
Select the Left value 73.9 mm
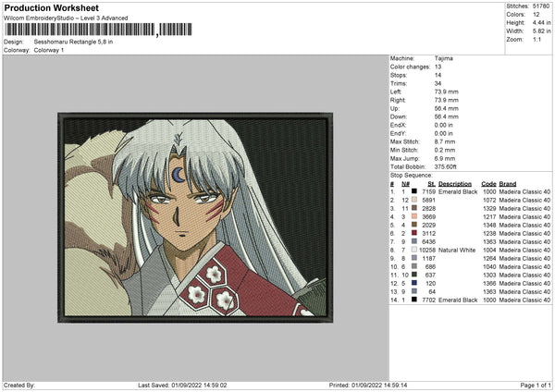point(447,92)
